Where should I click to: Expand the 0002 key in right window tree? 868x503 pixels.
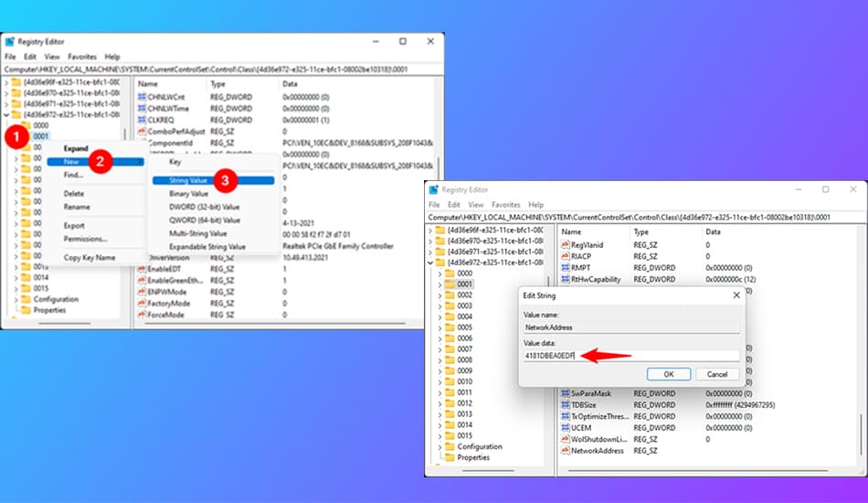point(440,295)
